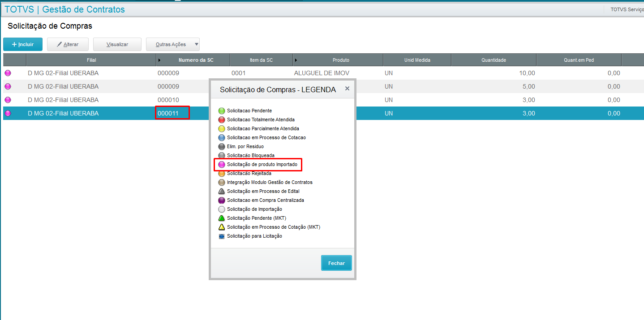Viewport: 644px width, 320px height.
Task: Close the legend dialog with Fechar
Action: point(336,263)
